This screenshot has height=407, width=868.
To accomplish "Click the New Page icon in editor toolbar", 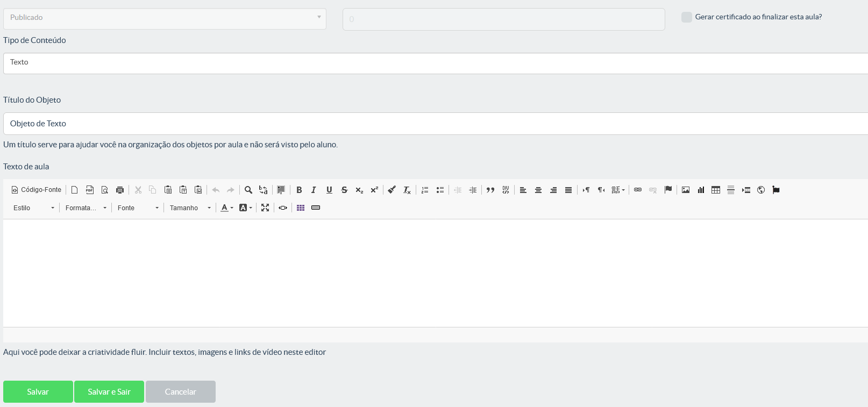I will tap(75, 190).
